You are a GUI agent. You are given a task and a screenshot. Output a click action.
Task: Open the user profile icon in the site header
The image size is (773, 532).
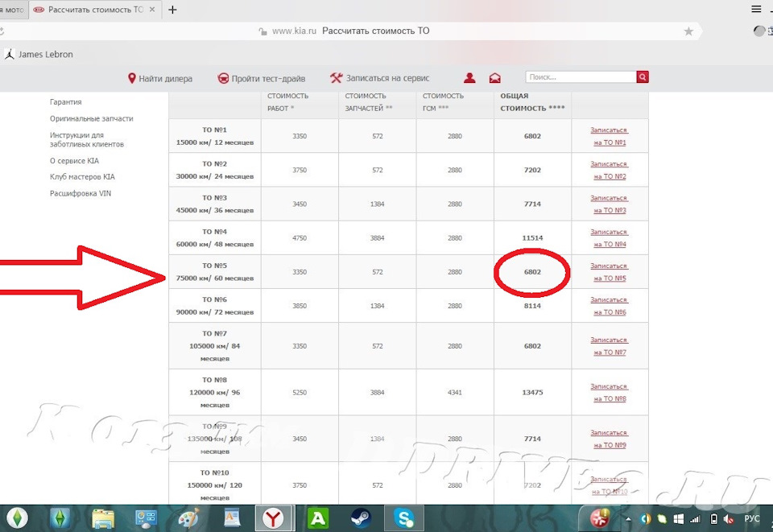click(x=469, y=77)
